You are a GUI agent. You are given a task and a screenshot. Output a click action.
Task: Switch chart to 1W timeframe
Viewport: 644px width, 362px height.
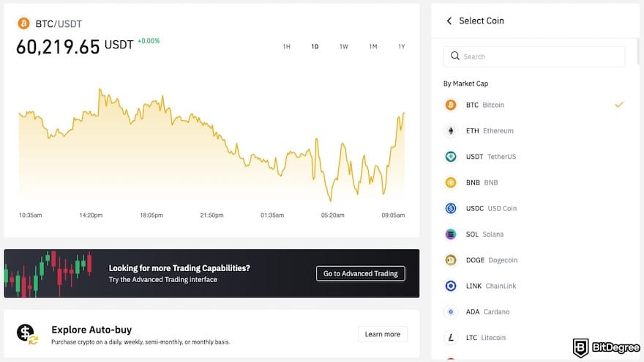point(344,46)
